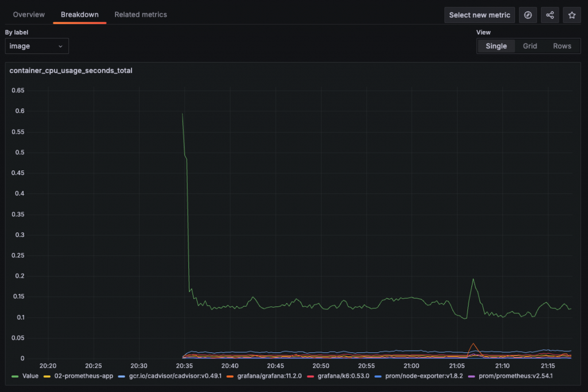Click the green Value legend color swatch
Viewport: 588px width, 392px height.
click(15, 377)
